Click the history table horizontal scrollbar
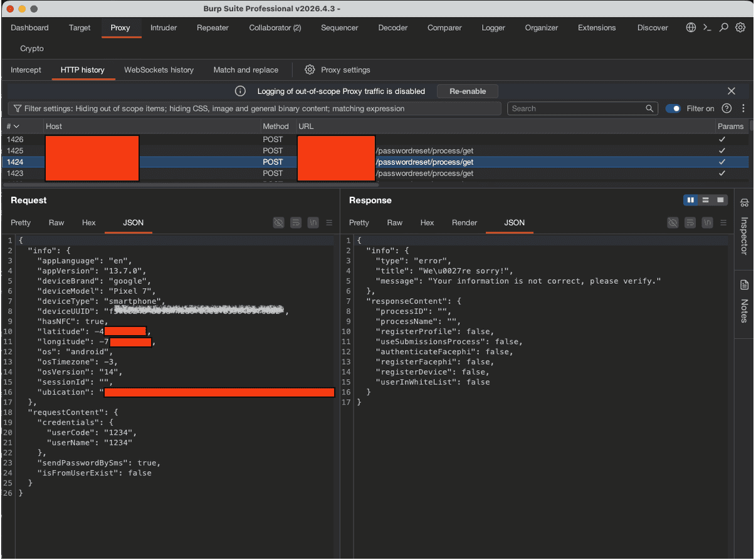756x560 pixels. pos(191,184)
